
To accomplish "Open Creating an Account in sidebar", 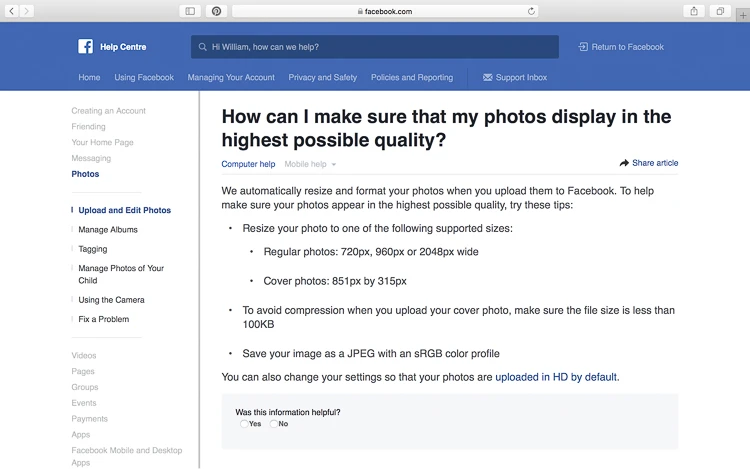I will point(109,111).
